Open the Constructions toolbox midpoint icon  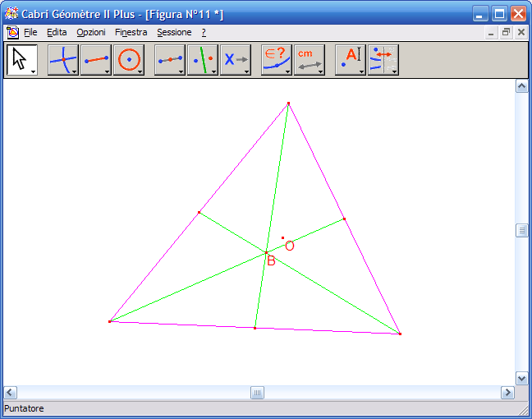click(x=170, y=60)
